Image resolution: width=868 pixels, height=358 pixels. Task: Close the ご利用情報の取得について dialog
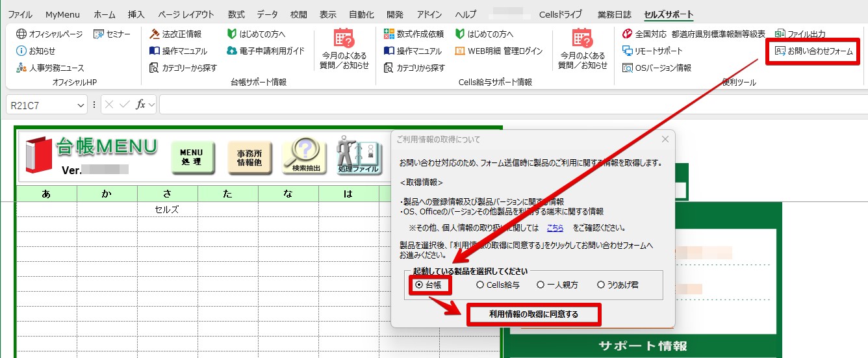665,139
